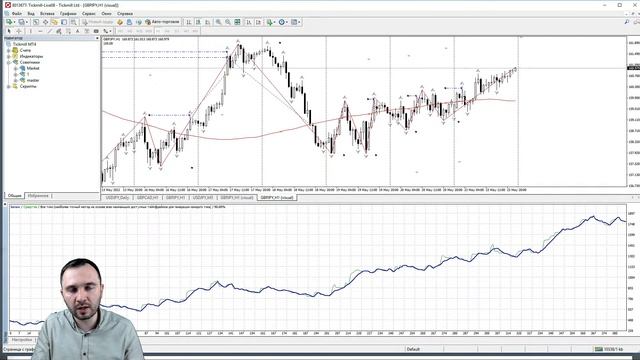Toggle the Strategy Tester toolbar icon
This screenshot has height=360, width=640.
[x=73, y=22]
